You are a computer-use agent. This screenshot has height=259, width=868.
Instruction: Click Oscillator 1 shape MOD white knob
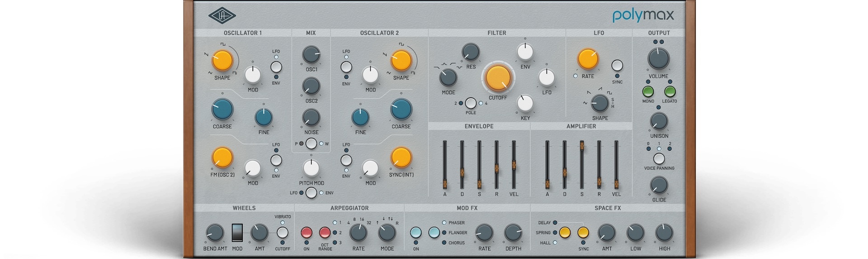point(253,75)
